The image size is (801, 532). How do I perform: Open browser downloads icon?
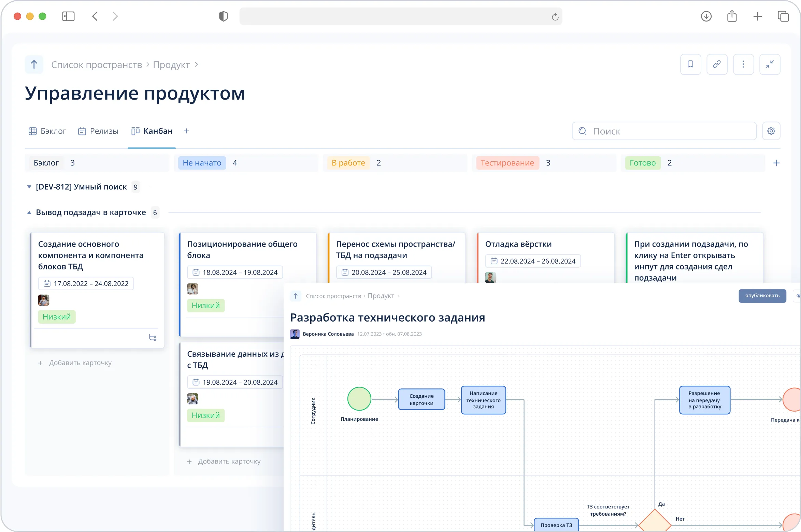(x=706, y=16)
